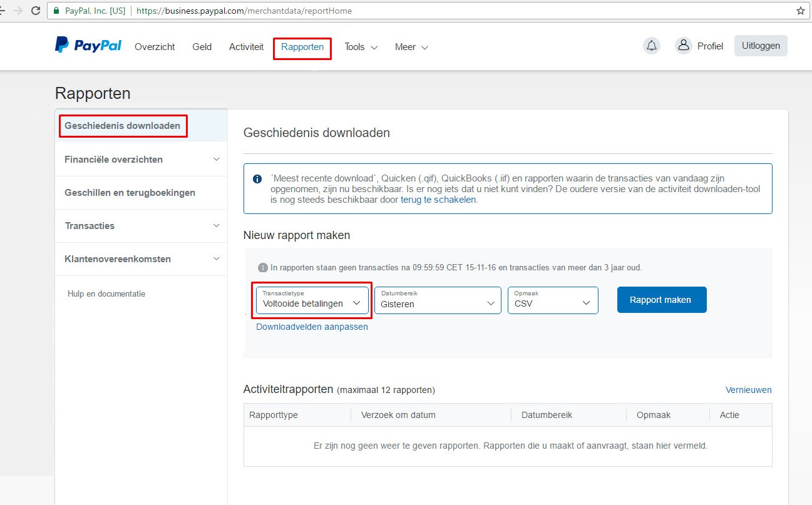Select the Rapporten navigation tab
Screen dimensions: 812x505
[x=302, y=47]
